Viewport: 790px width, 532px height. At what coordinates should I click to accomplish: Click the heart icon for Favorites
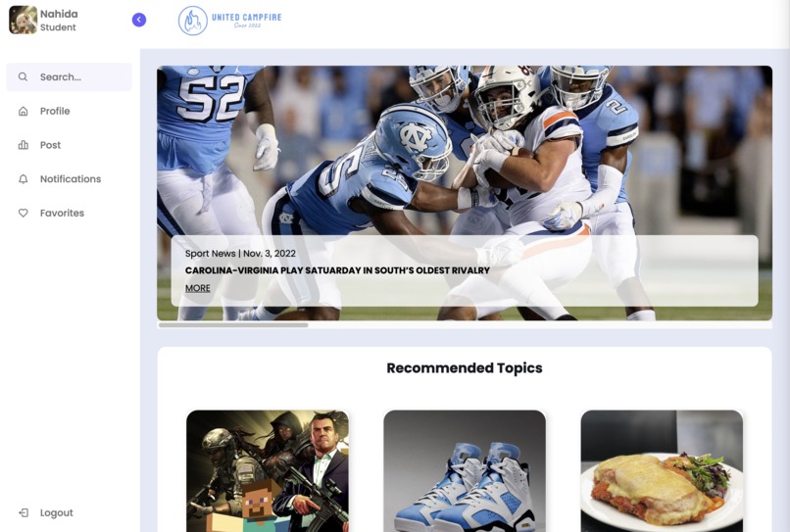click(x=24, y=214)
